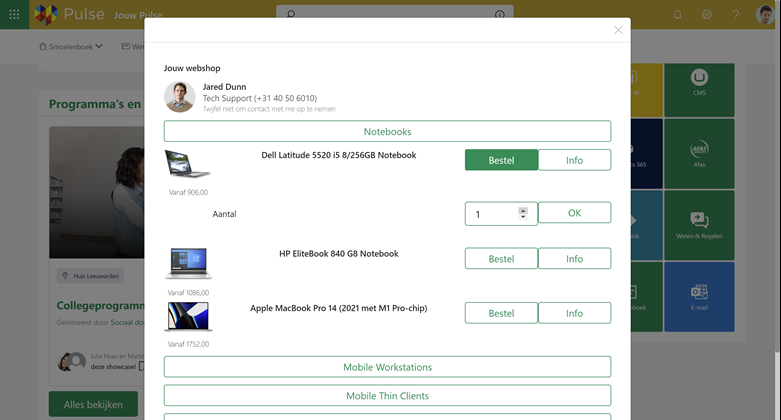This screenshot has height=420, width=781.
Task: Open the E-mail tile
Action: point(699,297)
